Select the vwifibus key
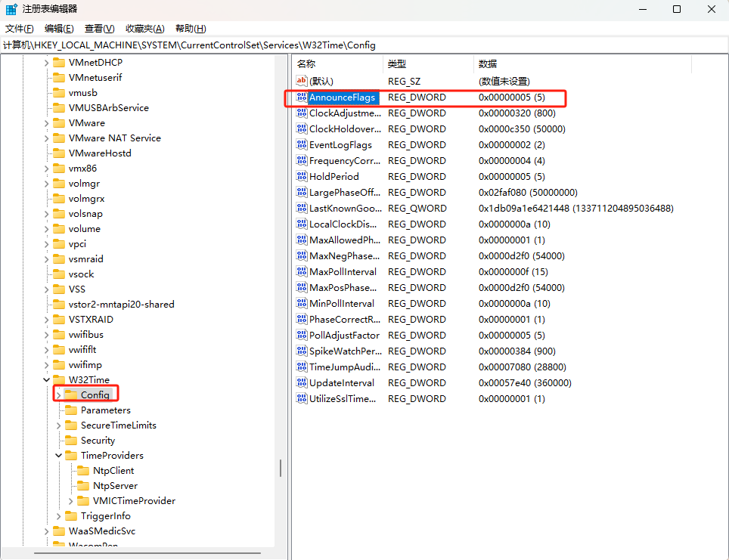Image resolution: width=729 pixels, height=560 pixels. tap(86, 335)
